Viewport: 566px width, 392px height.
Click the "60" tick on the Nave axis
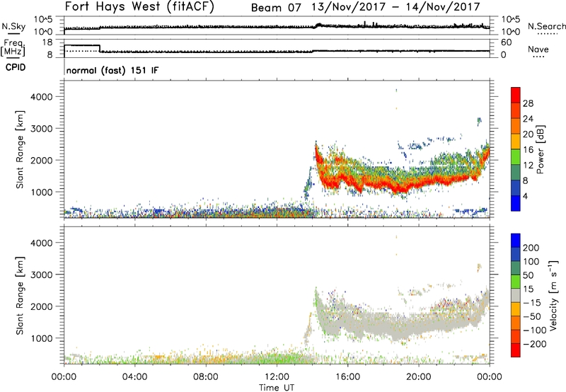506,42
